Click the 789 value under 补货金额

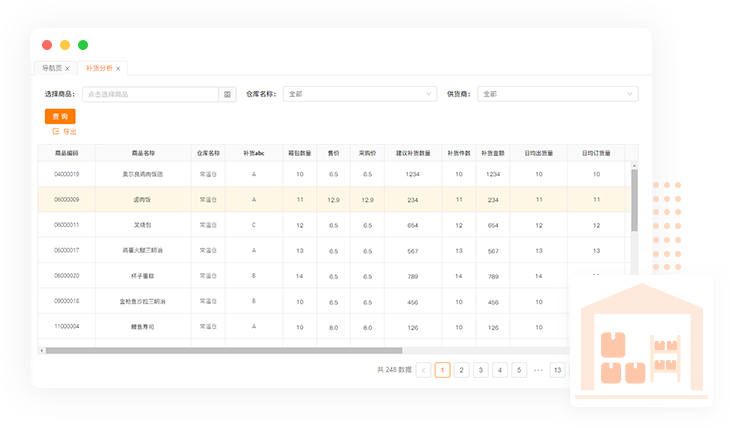(x=493, y=277)
